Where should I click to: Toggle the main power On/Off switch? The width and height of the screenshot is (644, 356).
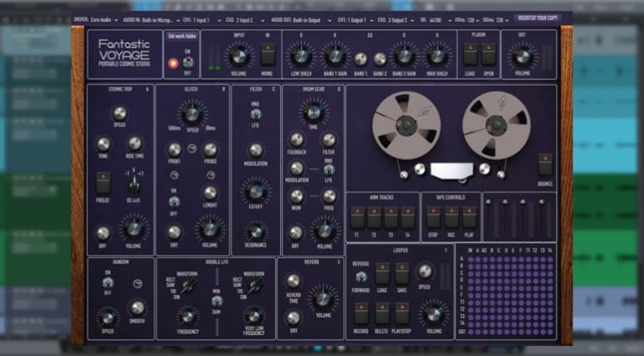[x=186, y=62]
